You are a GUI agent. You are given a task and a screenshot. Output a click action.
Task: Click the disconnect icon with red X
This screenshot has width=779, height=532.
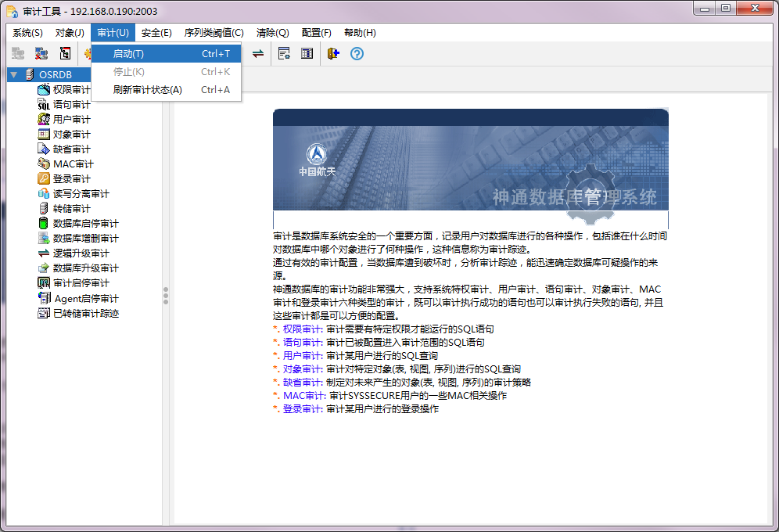(41, 54)
